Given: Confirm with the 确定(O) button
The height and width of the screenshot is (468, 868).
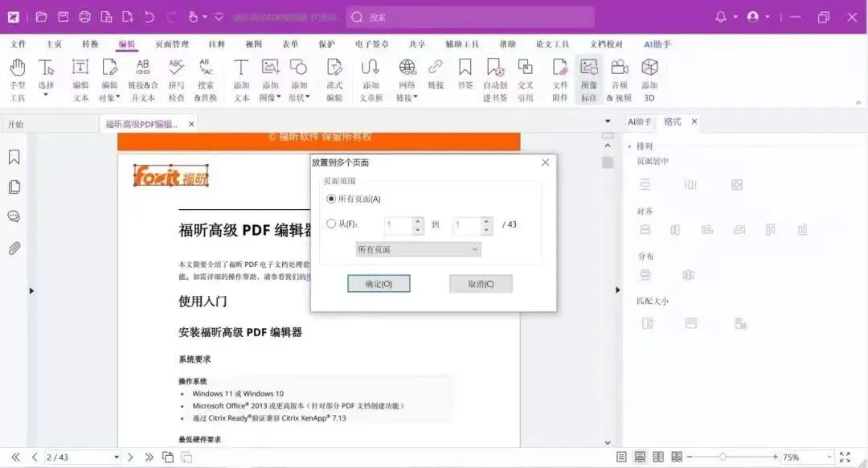Looking at the screenshot, I should click(x=379, y=284).
